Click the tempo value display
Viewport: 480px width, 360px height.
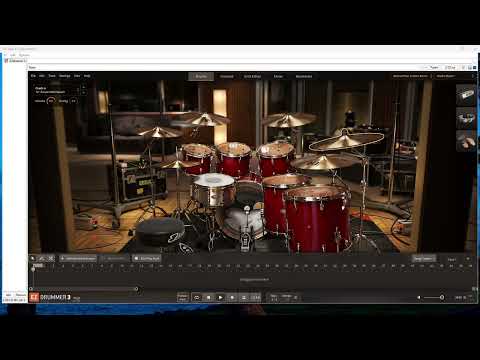point(256,297)
